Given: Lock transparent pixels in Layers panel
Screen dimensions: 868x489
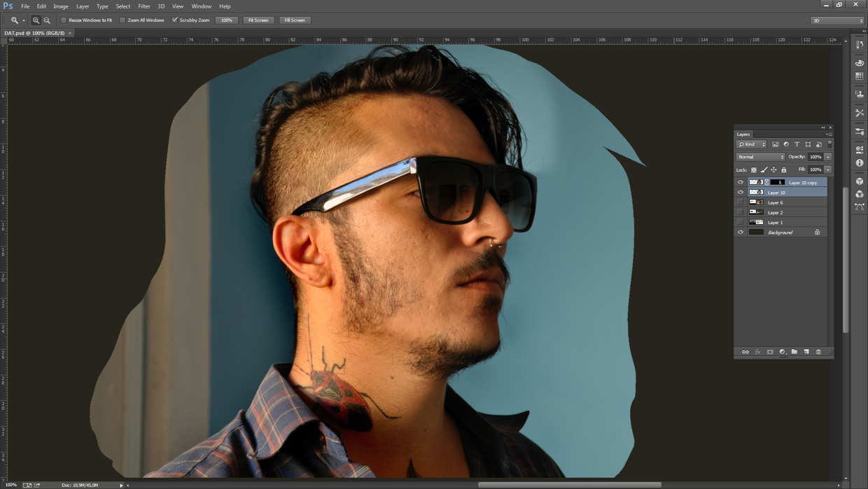Looking at the screenshot, I should click(x=754, y=169).
